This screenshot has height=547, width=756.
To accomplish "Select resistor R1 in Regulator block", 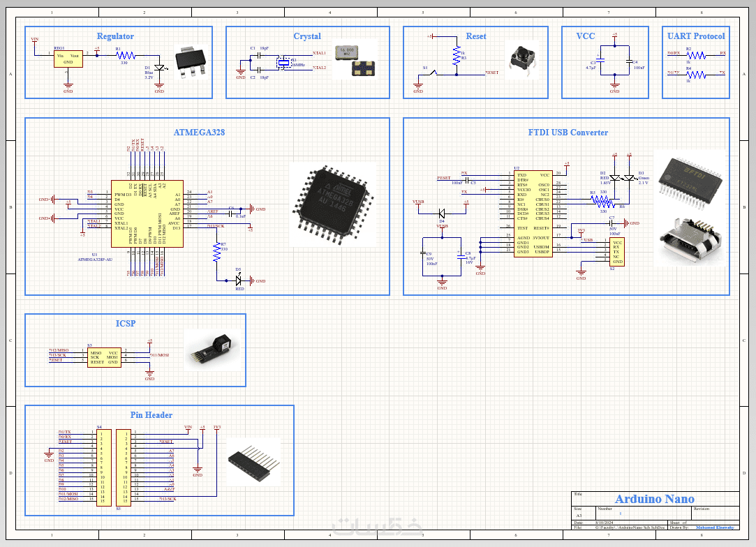I will (x=126, y=55).
